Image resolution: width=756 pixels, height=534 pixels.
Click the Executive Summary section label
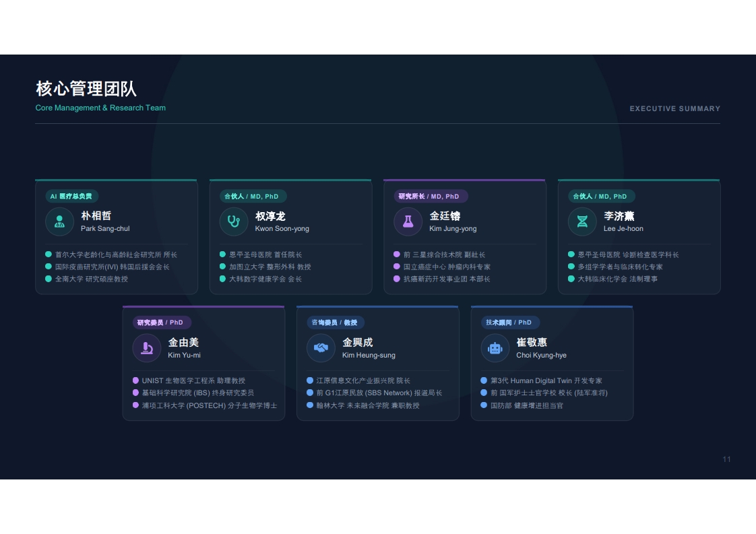675,109
